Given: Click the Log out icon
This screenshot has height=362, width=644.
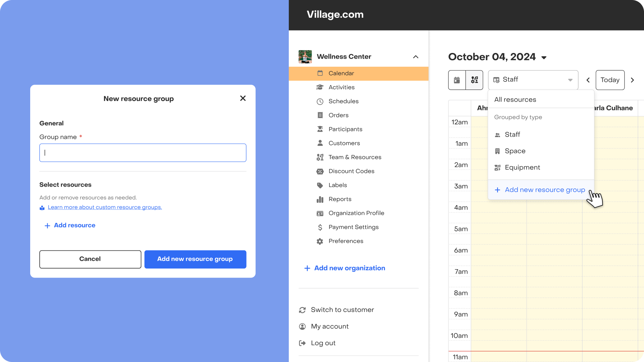Looking at the screenshot, I should coord(302,343).
